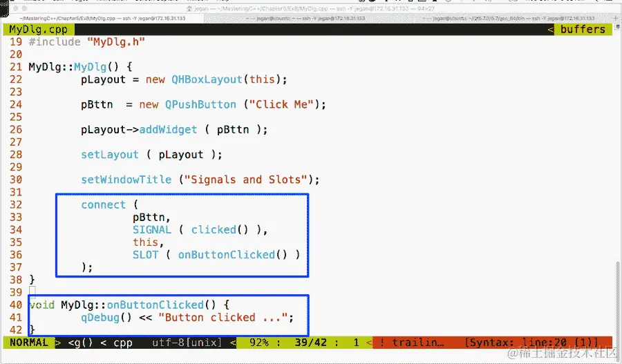The height and width of the screenshot is (364, 622).
Task: Click the buffers label in vim tabline
Action: 583,29
